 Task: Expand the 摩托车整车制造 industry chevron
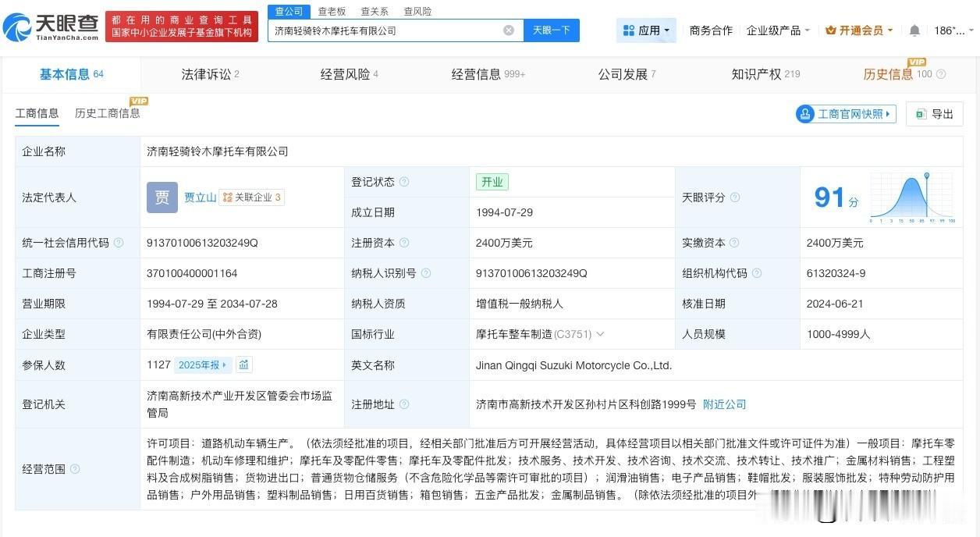tap(600, 334)
